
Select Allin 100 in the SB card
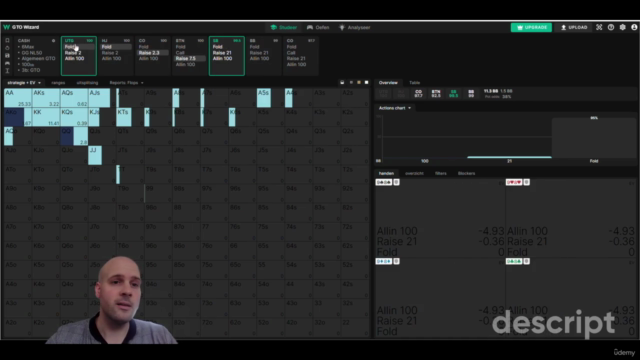coord(222,58)
